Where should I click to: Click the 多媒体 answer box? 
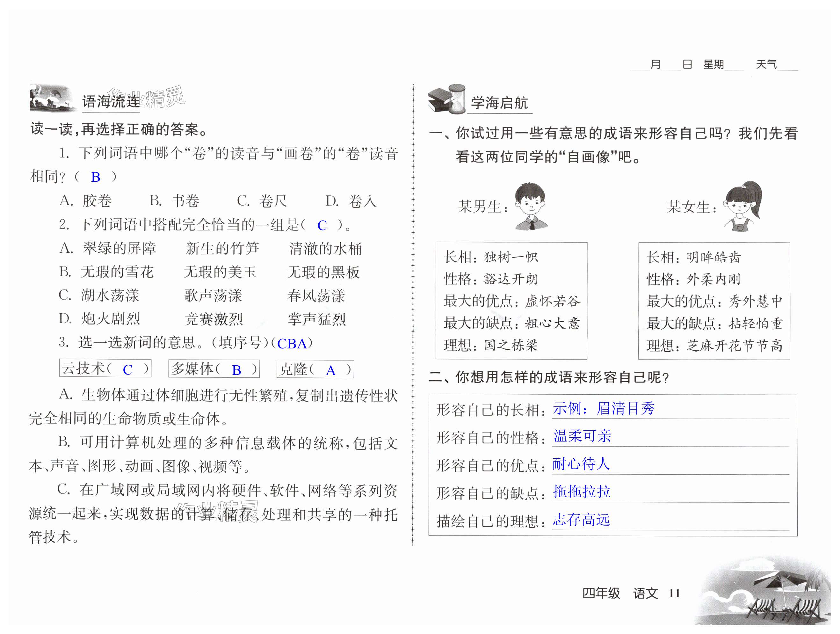(x=214, y=368)
